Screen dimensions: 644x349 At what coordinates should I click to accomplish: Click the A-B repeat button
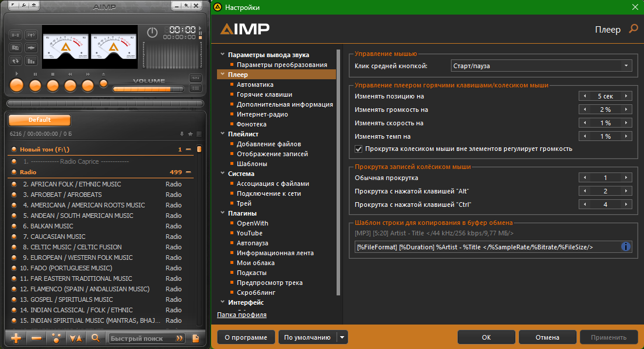[x=16, y=35]
